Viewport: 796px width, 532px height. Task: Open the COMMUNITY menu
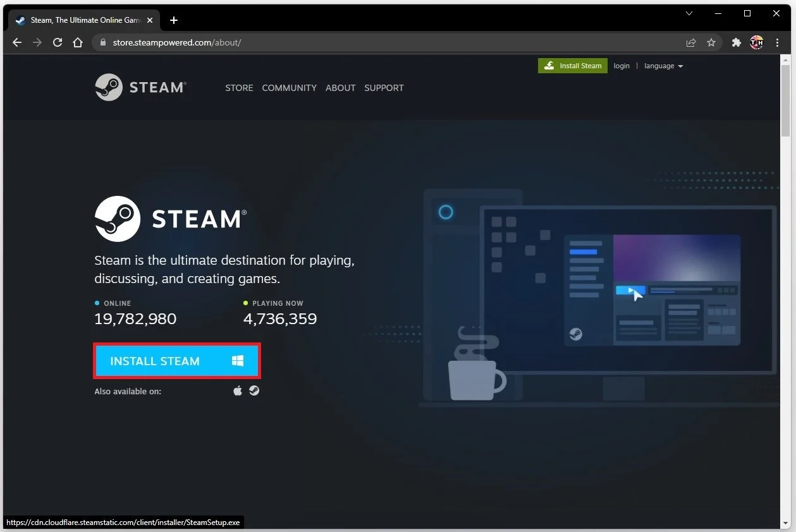click(289, 88)
